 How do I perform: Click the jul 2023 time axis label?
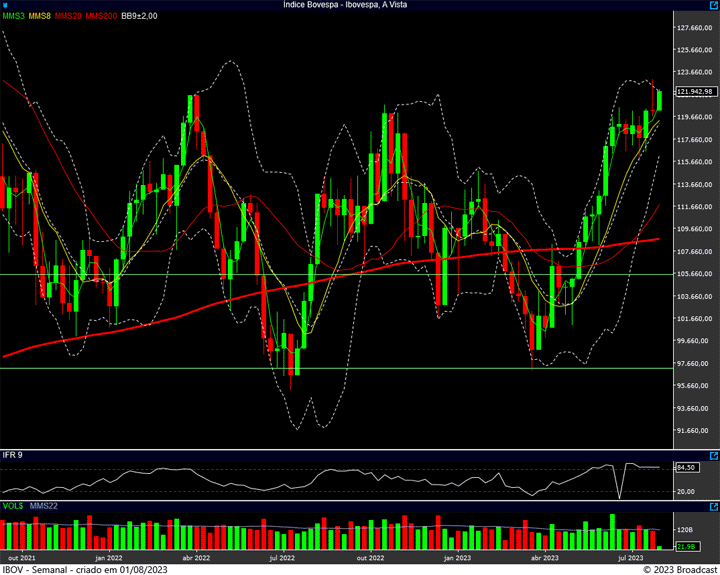click(631, 558)
